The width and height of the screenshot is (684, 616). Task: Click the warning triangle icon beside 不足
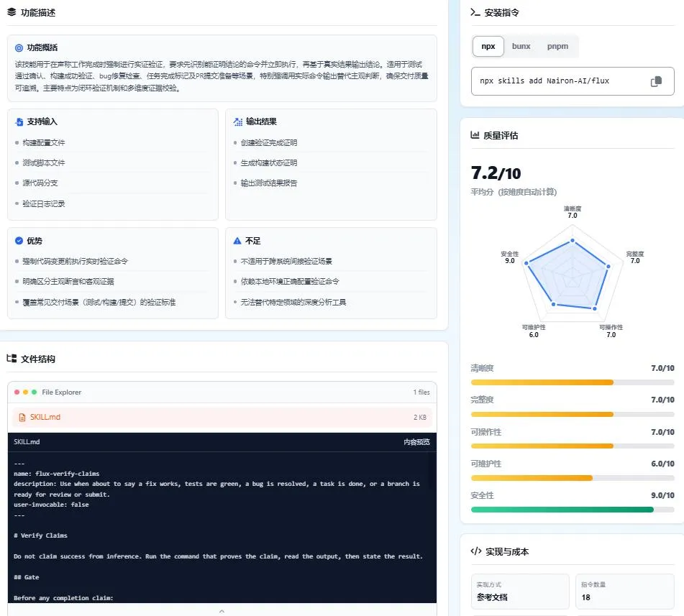click(237, 241)
